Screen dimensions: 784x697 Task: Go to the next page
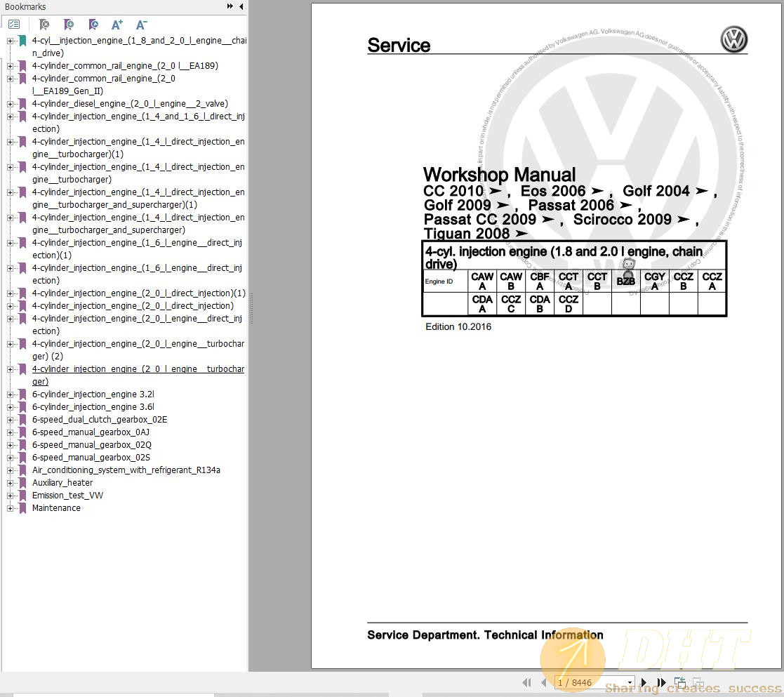pos(644,682)
